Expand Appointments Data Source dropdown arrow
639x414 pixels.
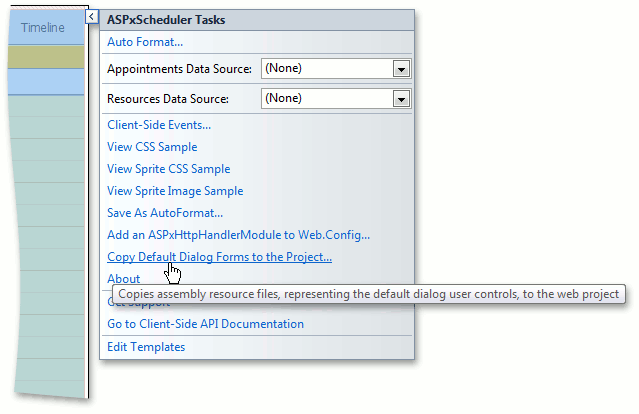[x=402, y=69]
